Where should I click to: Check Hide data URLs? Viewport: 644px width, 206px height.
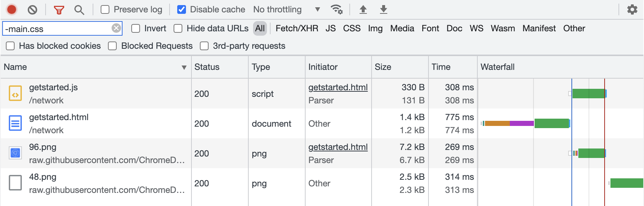click(x=178, y=28)
